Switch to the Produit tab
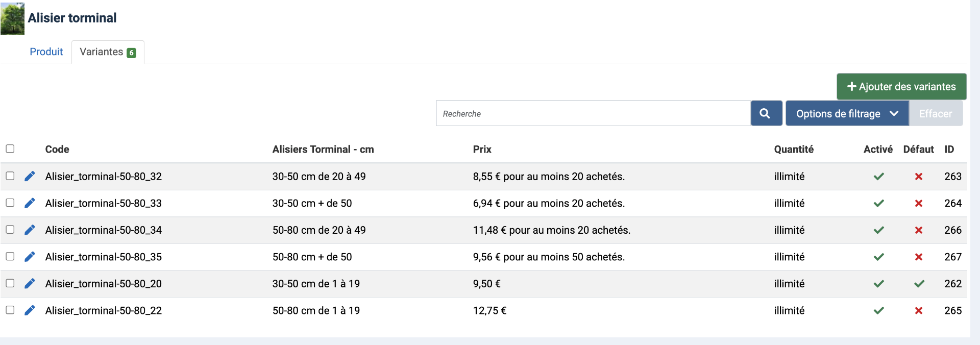The width and height of the screenshot is (980, 345). [46, 52]
